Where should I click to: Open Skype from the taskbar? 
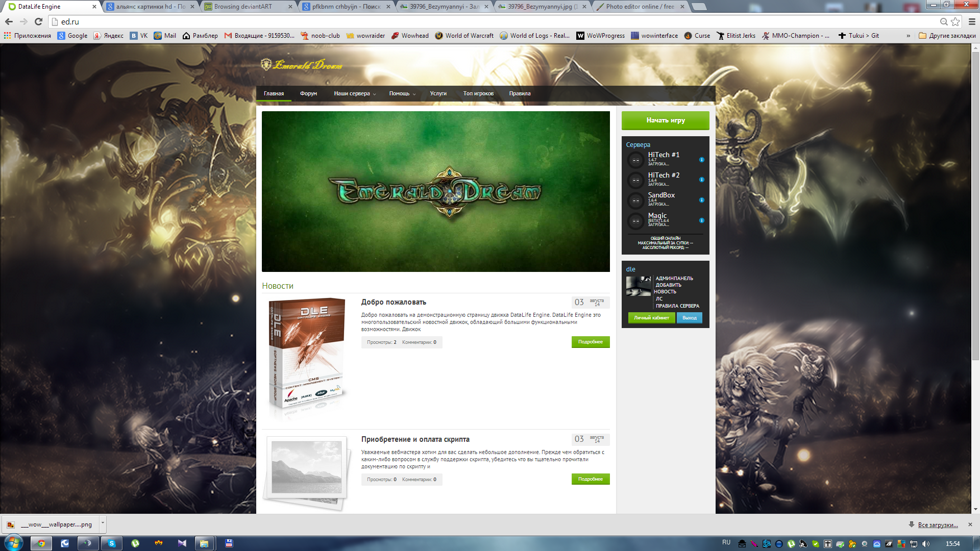(111, 543)
